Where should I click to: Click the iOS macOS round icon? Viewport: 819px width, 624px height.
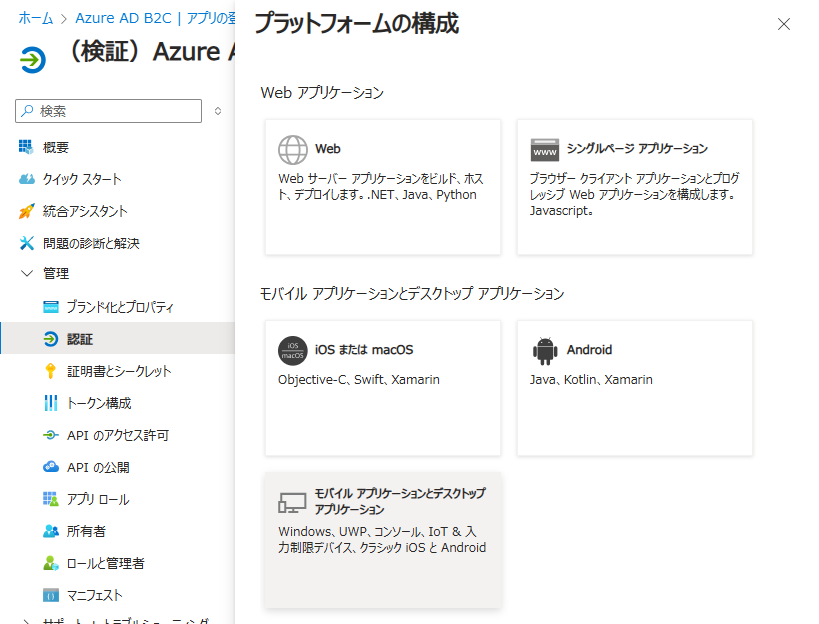click(292, 351)
